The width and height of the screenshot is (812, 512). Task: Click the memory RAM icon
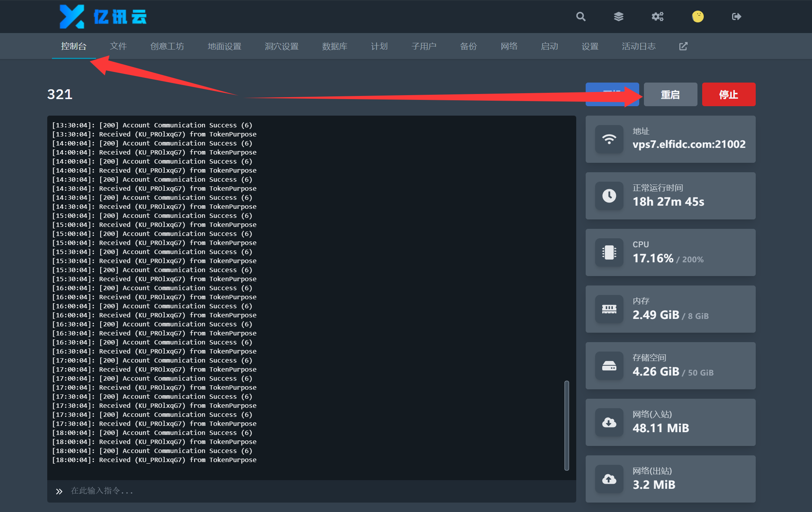pos(609,309)
